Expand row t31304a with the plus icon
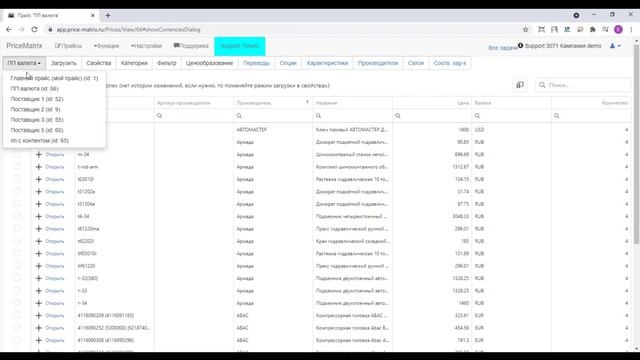The width and height of the screenshot is (640, 360). (x=39, y=204)
